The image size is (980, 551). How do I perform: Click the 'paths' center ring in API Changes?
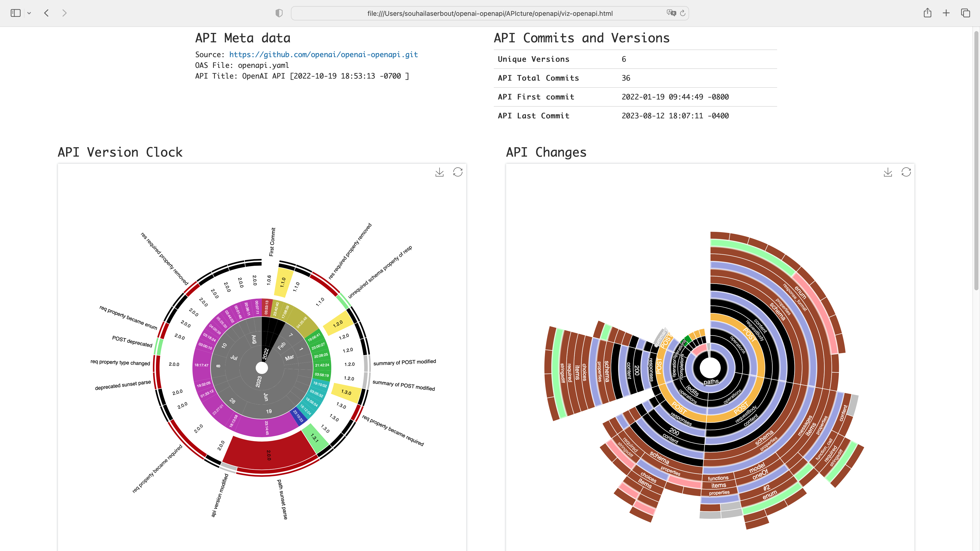(711, 382)
